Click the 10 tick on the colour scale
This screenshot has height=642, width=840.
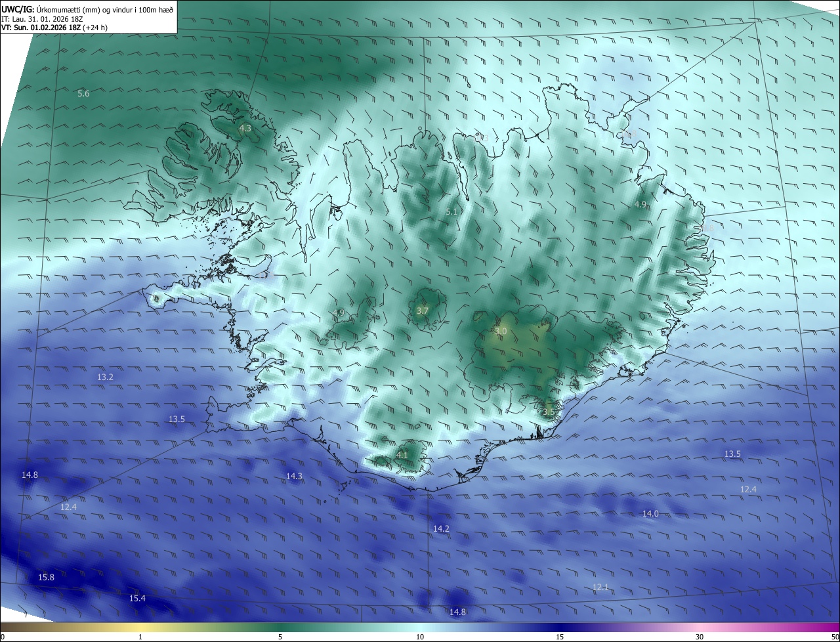click(x=420, y=637)
